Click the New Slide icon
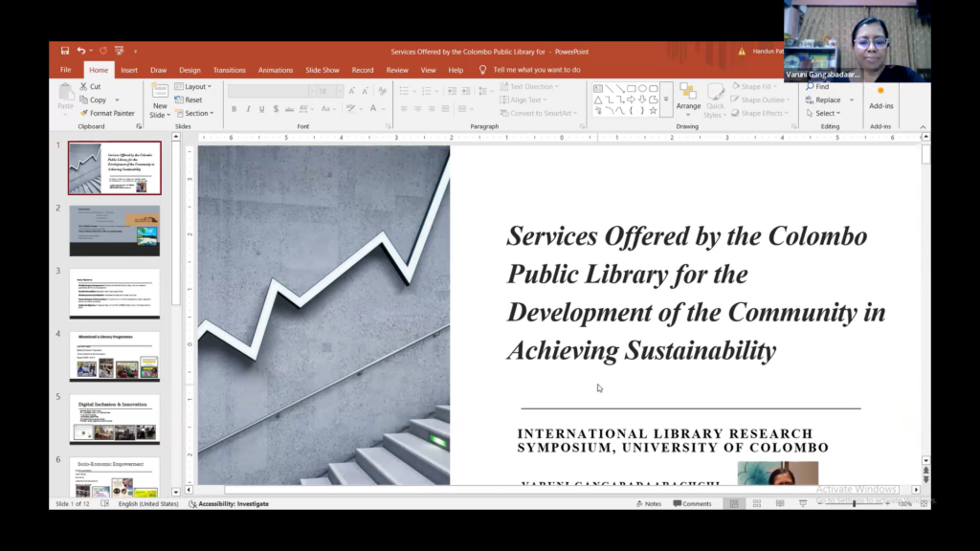This screenshot has height=551, width=980. point(159,94)
